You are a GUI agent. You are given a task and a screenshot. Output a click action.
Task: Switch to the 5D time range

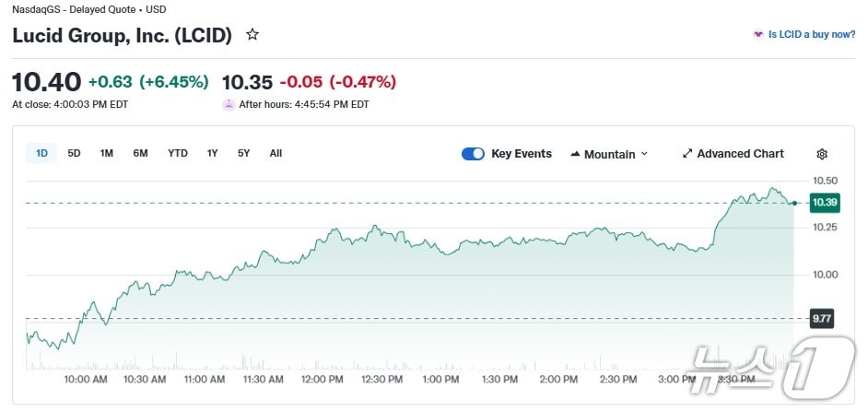click(x=75, y=153)
